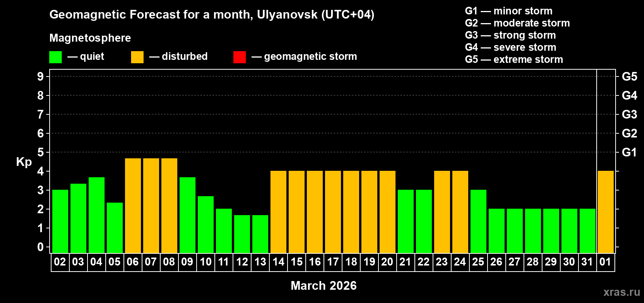Image resolution: width=644 pixels, height=303 pixels.
Task: Select the green bar for March 31
Action: click(x=588, y=231)
